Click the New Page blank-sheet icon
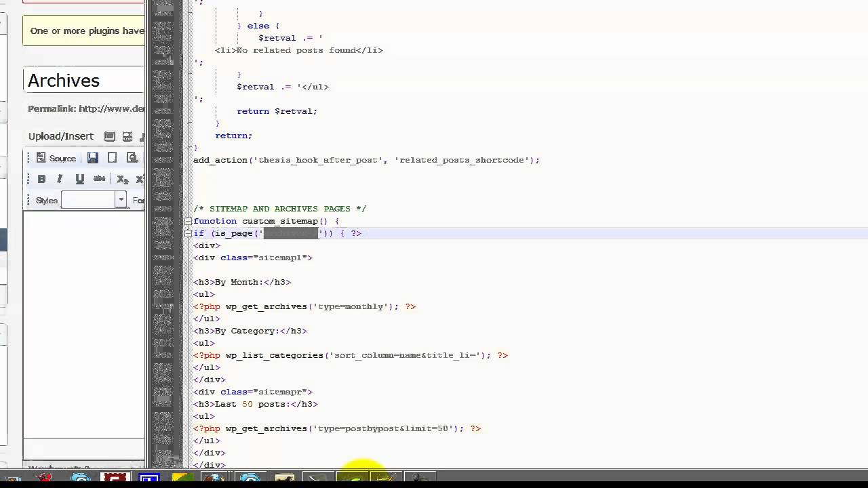Image resolution: width=868 pixels, height=488 pixels. point(113,158)
